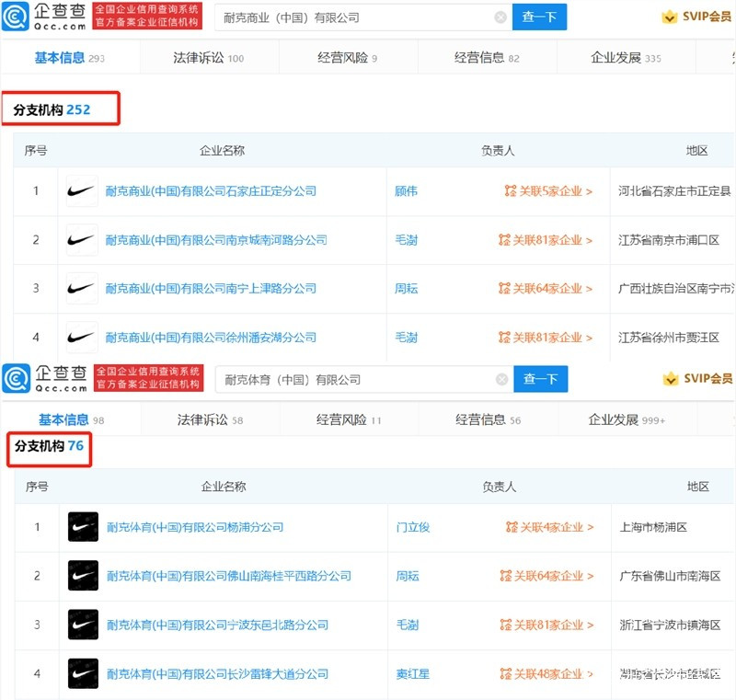736x700 pixels.
Task: Click black Nike logo beside 杨浦分公司
Action: coord(83,527)
